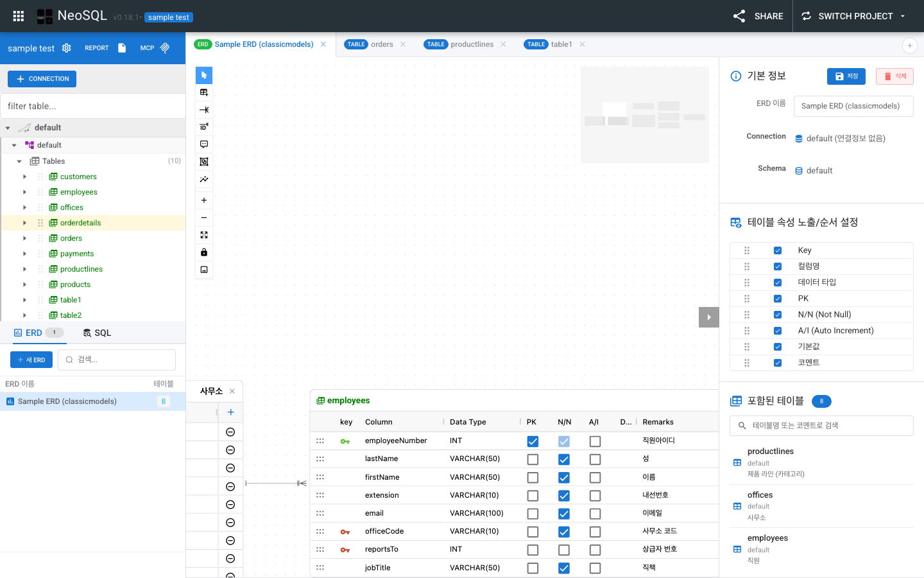
Task: Select the arrow selection tool in ERD toolbar
Action: (203, 75)
